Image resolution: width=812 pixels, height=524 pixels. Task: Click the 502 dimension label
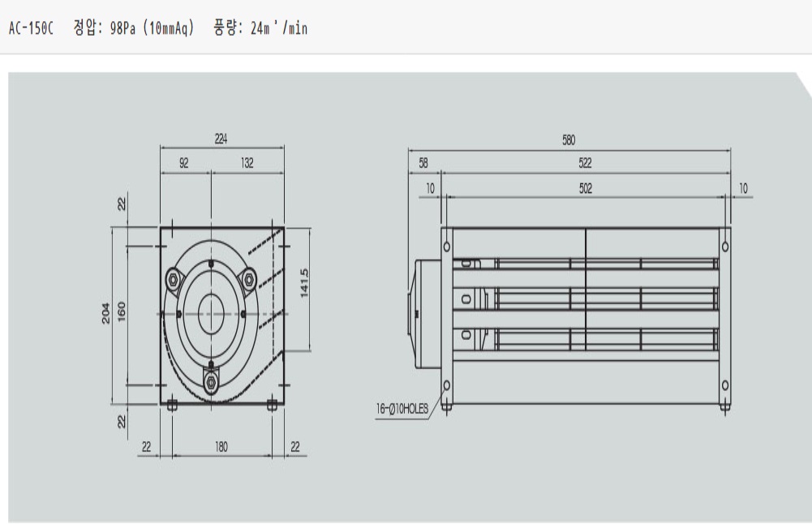(585, 188)
